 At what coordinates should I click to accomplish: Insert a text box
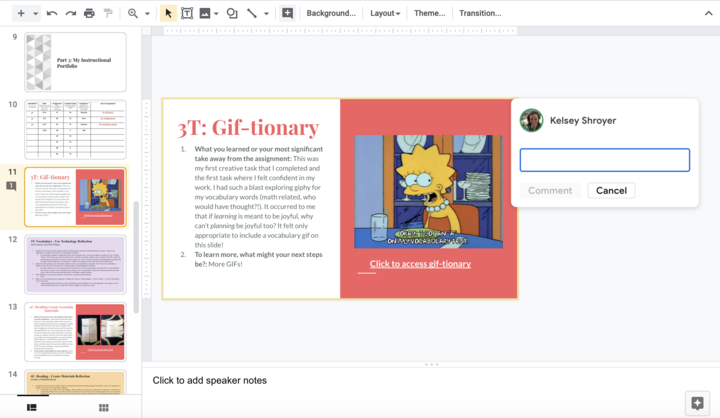[187, 13]
